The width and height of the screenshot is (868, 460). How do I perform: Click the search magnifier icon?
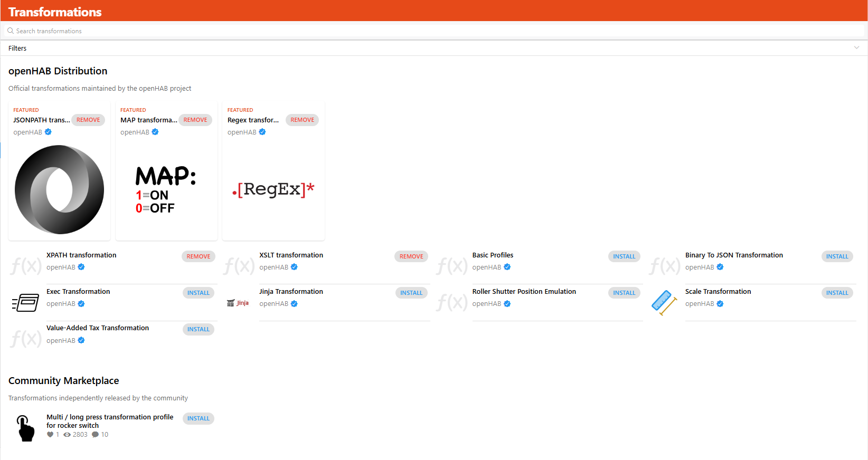(11, 31)
